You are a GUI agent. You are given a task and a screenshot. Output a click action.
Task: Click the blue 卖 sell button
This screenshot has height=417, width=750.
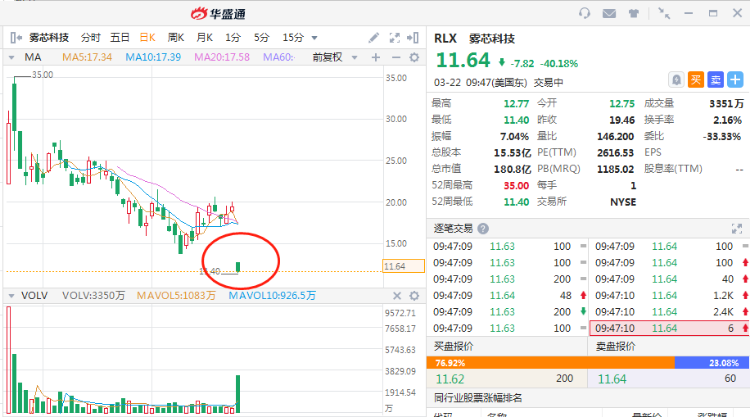click(x=716, y=79)
